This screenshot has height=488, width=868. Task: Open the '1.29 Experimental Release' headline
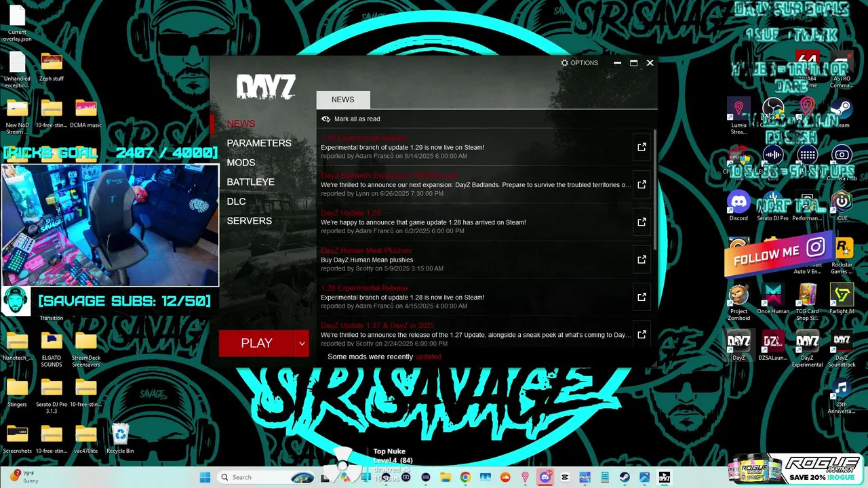click(x=365, y=138)
